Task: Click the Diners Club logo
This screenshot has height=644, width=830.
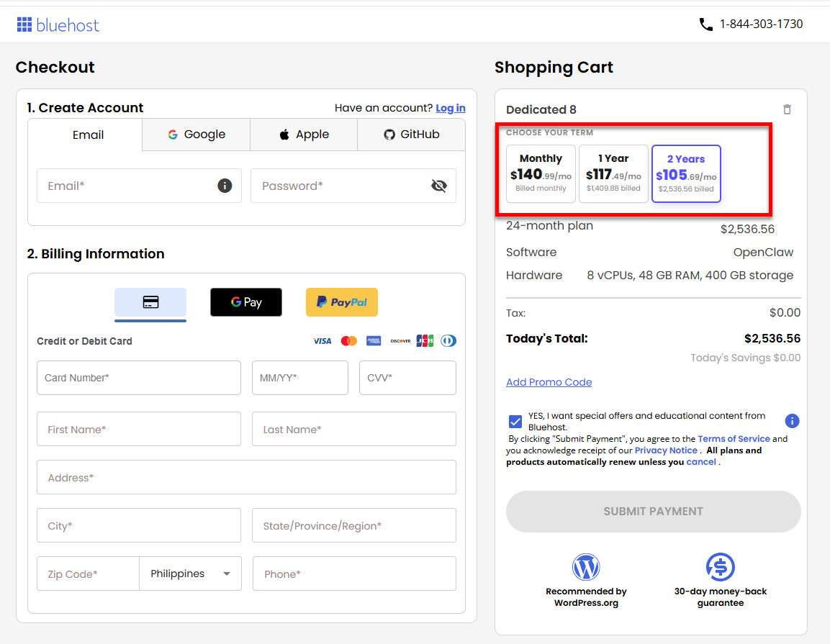Action: click(448, 341)
